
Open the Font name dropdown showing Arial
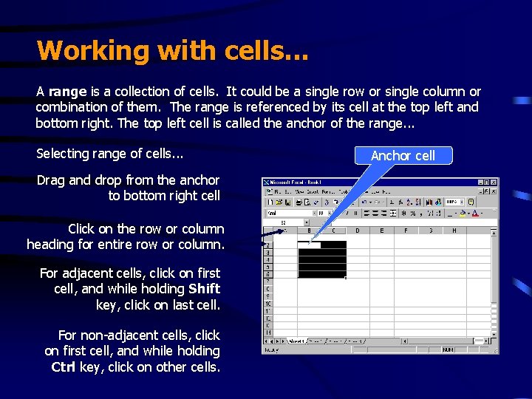click(x=315, y=213)
